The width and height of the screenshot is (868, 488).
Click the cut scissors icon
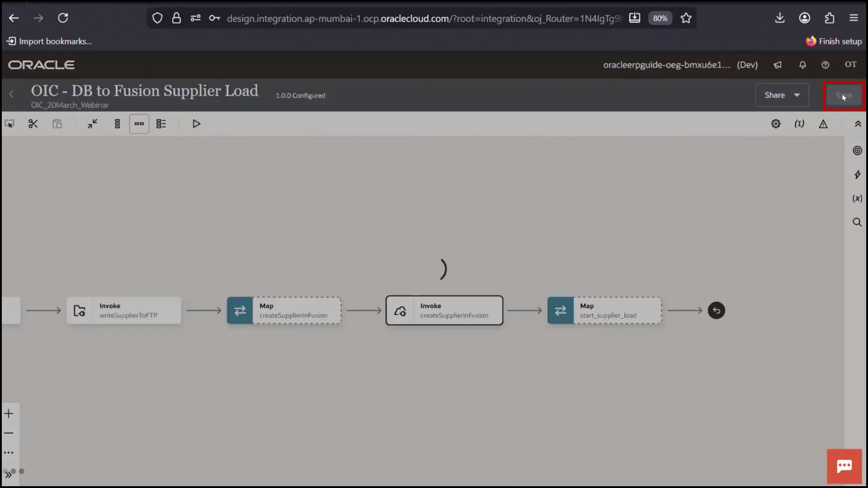(x=33, y=124)
